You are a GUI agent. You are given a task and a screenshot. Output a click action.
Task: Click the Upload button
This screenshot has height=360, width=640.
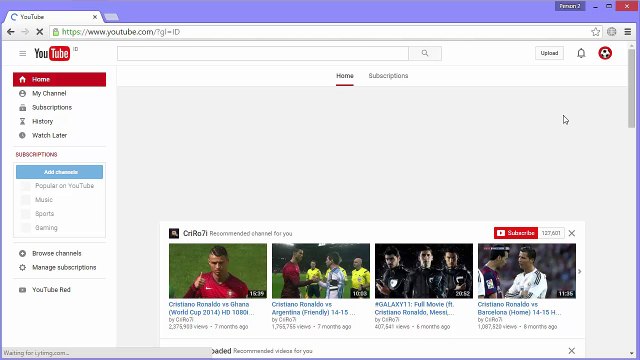[x=549, y=53]
